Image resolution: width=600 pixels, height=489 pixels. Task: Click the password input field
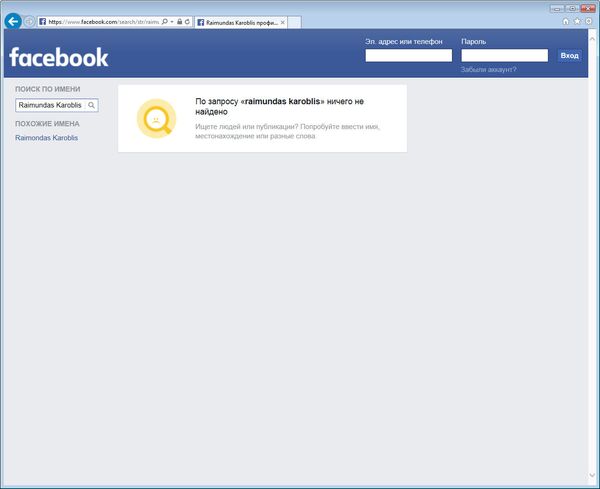[x=504, y=55]
